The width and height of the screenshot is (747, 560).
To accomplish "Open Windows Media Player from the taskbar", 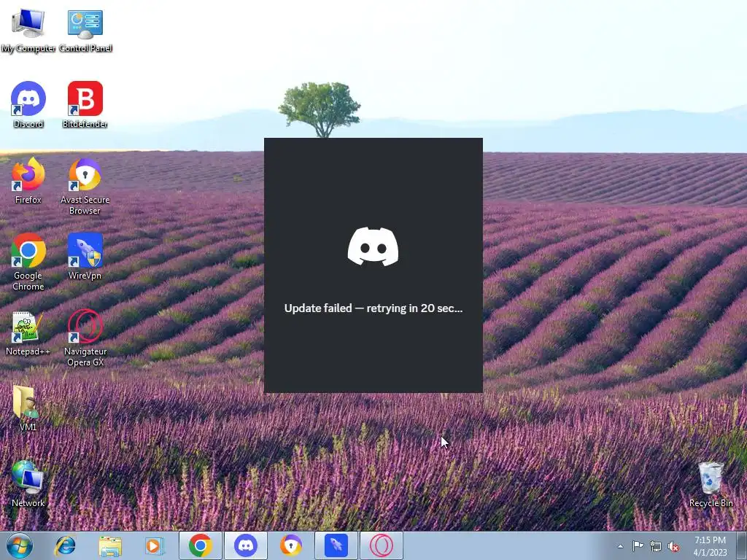I will click(155, 545).
